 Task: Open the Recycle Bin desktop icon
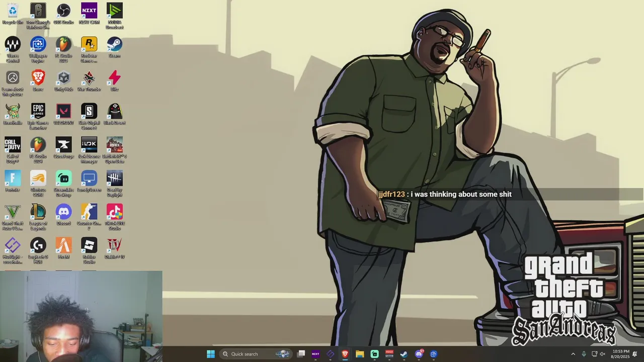point(13,14)
